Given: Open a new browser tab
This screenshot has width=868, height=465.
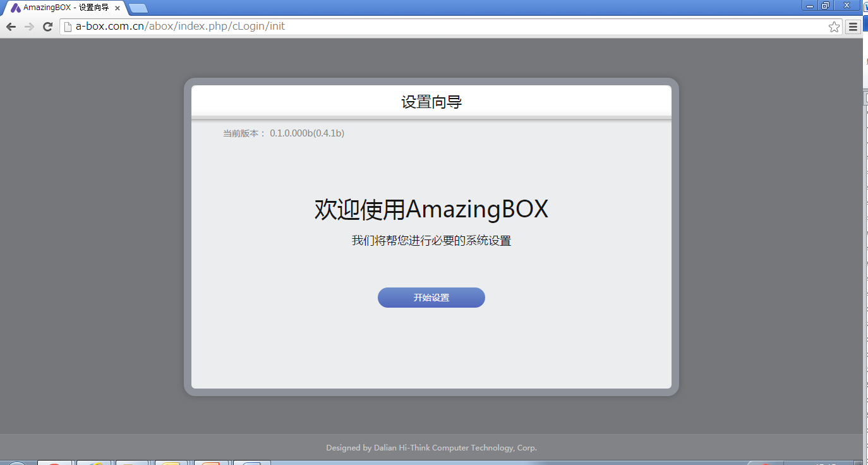Looking at the screenshot, I should 138,8.
